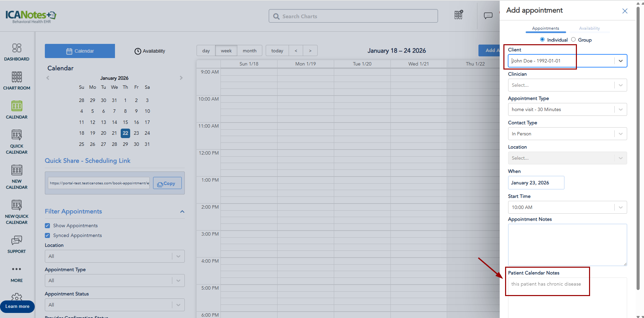Viewport: 644px width, 318px height.
Task: Select the Quick Calendar sidebar icon
Action: coord(17,135)
